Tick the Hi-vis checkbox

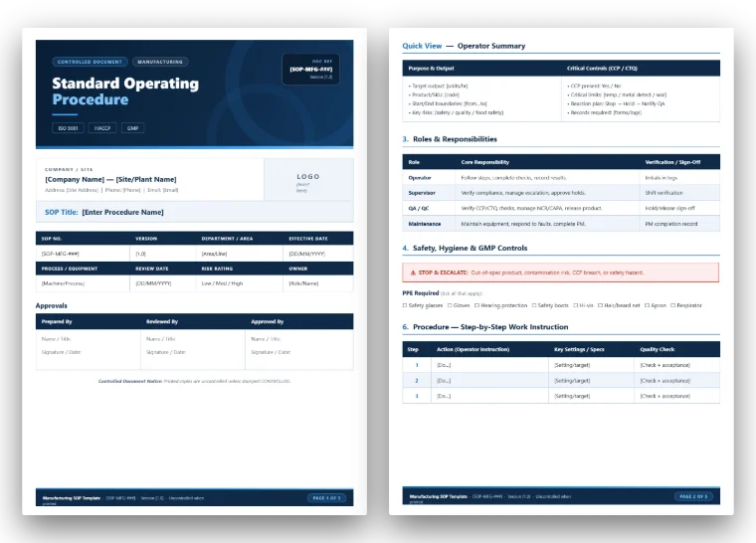coord(575,305)
